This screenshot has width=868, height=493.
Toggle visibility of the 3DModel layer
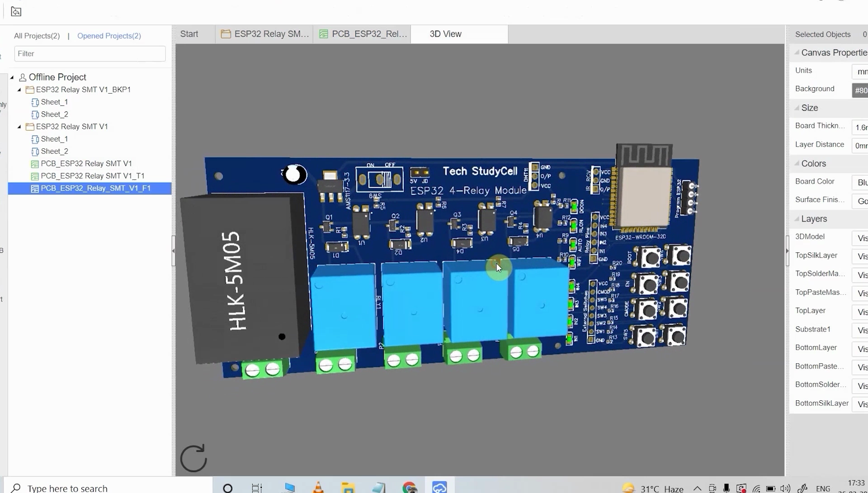[x=861, y=238]
